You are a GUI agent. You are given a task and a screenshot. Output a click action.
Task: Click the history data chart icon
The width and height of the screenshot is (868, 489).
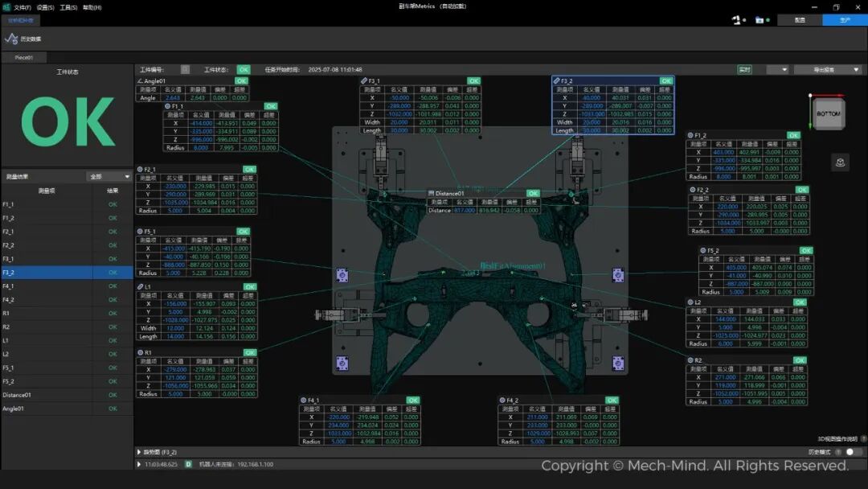pyautogui.click(x=11, y=39)
